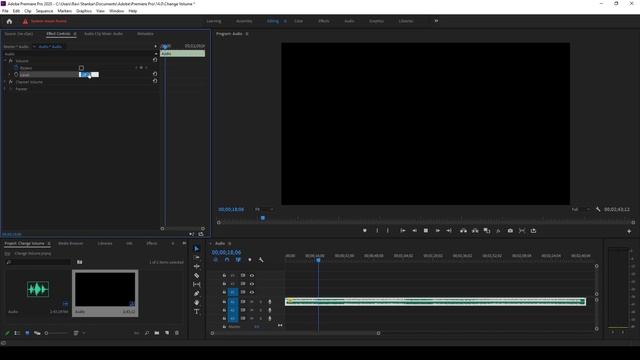Open the Project panel menu
Image resolution: width=640 pixels, height=360 pixels.
pyautogui.click(x=49, y=243)
